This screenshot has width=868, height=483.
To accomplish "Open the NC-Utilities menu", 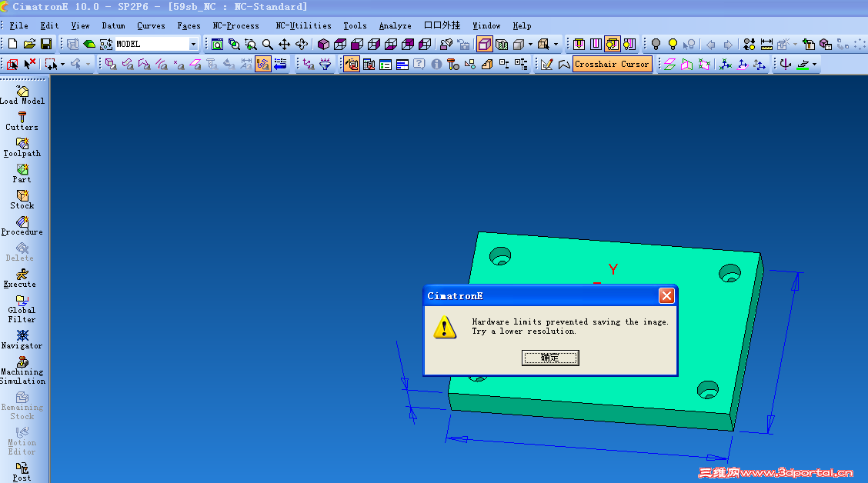I will pos(303,25).
